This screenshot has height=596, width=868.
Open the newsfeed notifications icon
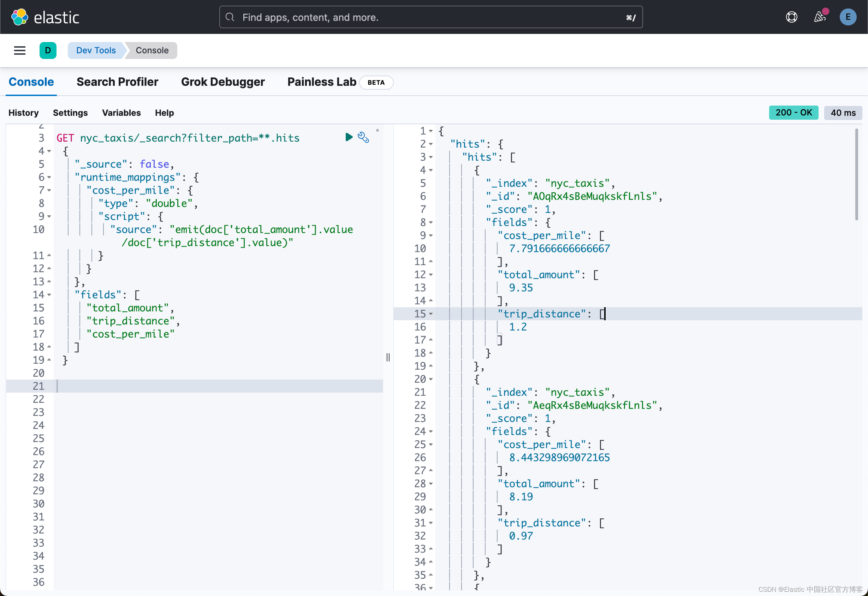(x=820, y=17)
